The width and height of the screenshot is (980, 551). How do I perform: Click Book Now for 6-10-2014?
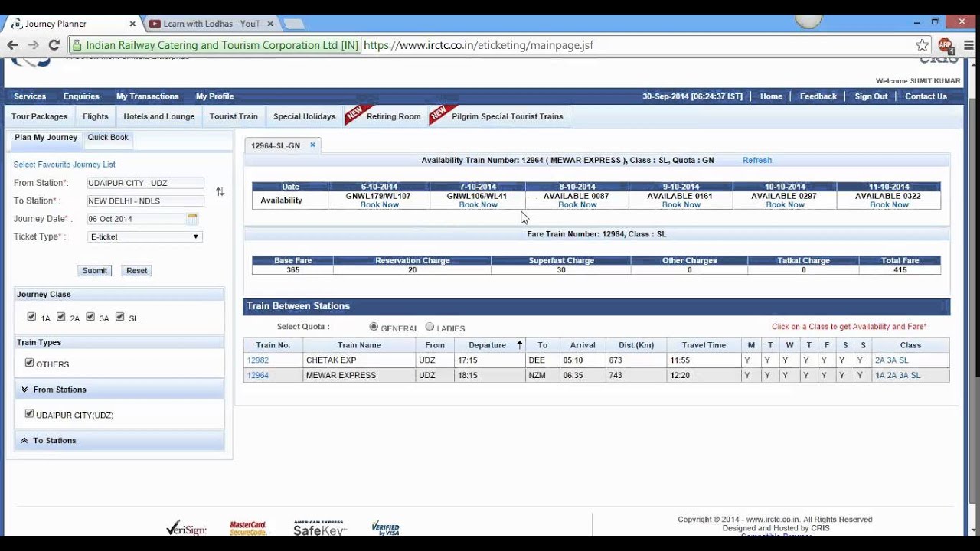pos(379,205)
